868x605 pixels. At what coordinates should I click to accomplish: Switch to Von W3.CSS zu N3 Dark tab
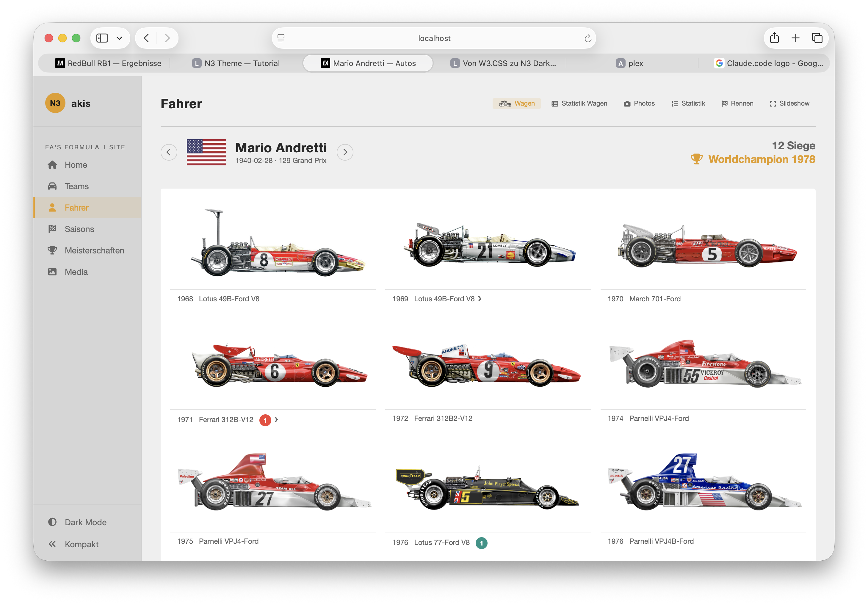pos(503,63)
